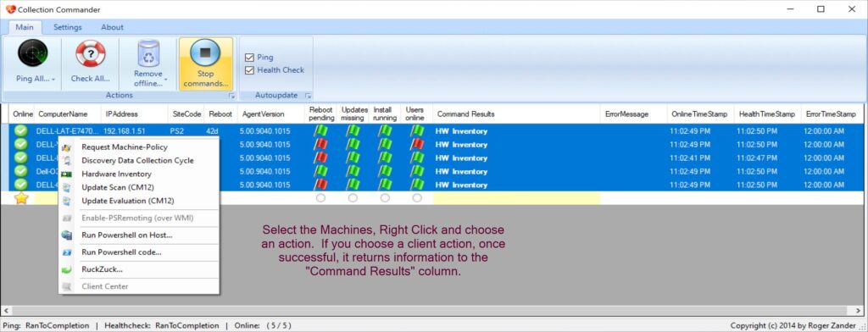Image resolution: width=868 pixels, height=332 pixels.
Task: Click red Reboot pending flag in second row
Action: (321, 145)
